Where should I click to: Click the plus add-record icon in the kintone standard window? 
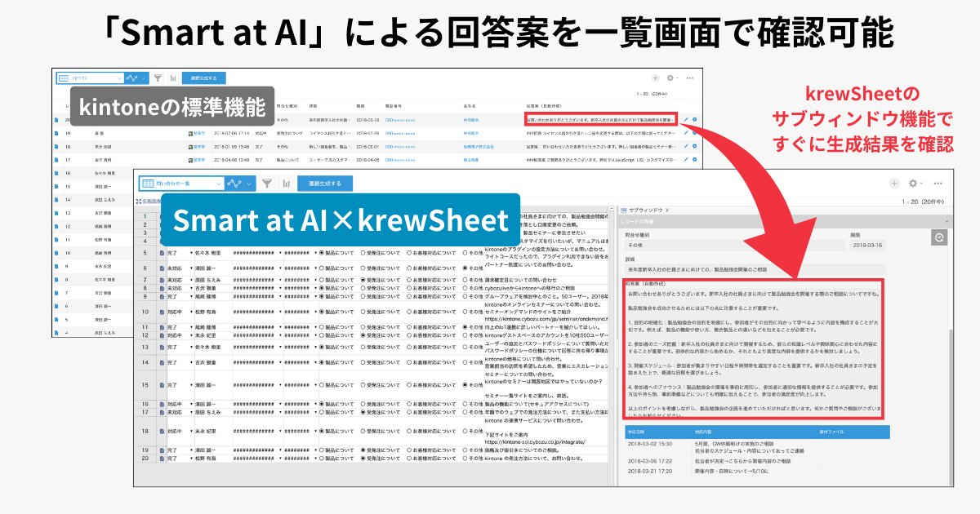(654, 78)
